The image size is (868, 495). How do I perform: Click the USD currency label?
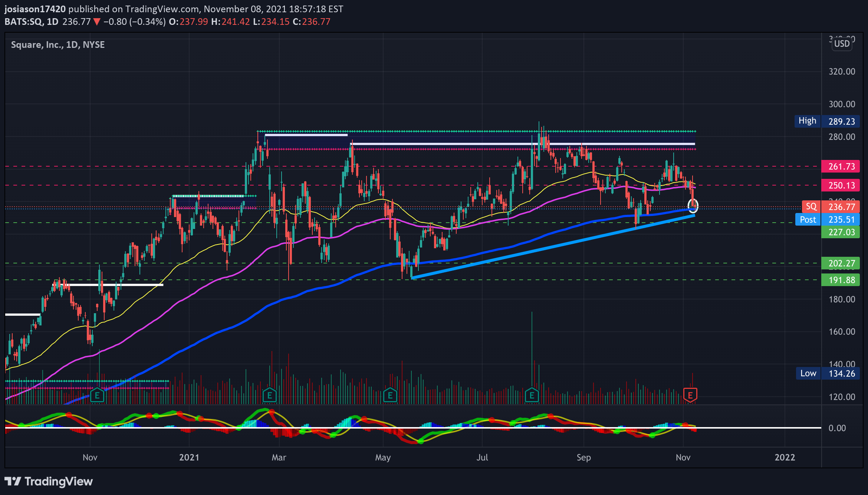click(x=842, y=44)
